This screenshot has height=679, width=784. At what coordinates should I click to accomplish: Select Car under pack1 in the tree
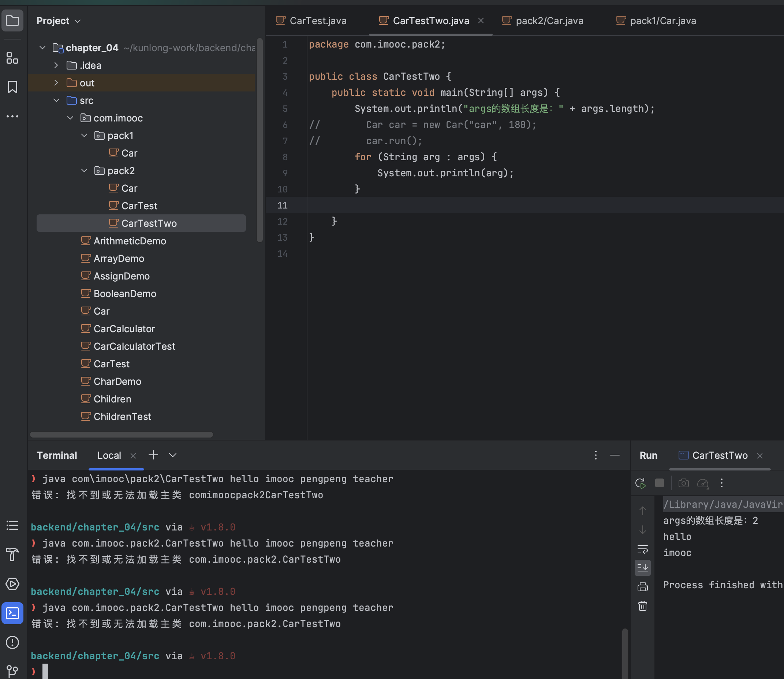click(123, 153)
